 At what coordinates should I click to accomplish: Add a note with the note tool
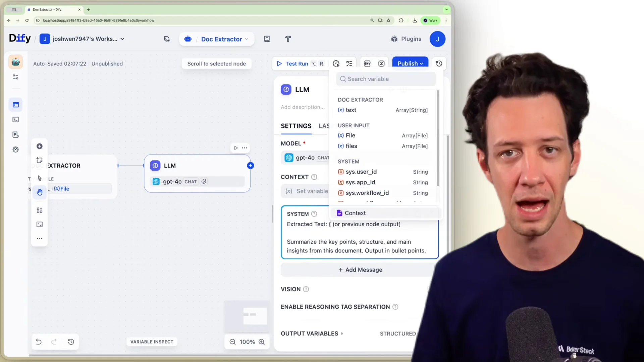click(x=39, y=160)
